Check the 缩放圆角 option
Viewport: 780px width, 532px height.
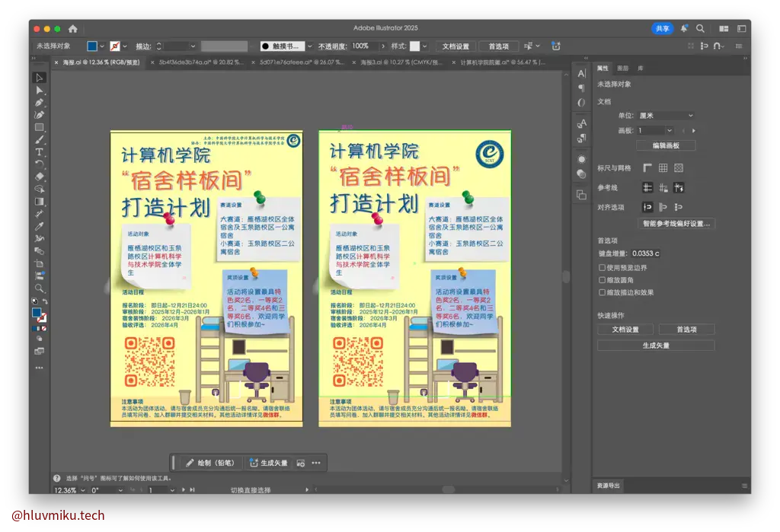[x=601, y=280]
